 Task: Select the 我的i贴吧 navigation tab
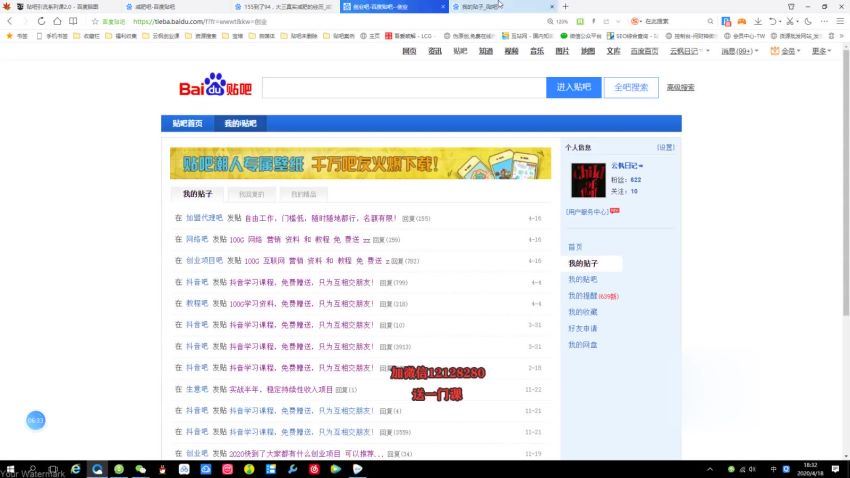pyautogui.click(x=240, y=124)
